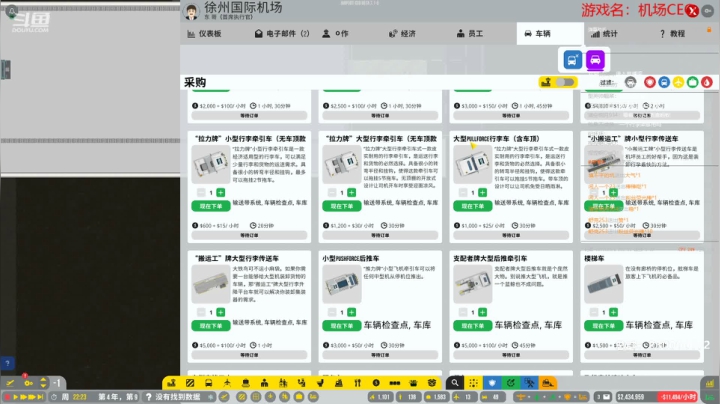Open the 电子邮件 (2) tab
This screenshot has height=404, width=720.
tap(282, 34)
